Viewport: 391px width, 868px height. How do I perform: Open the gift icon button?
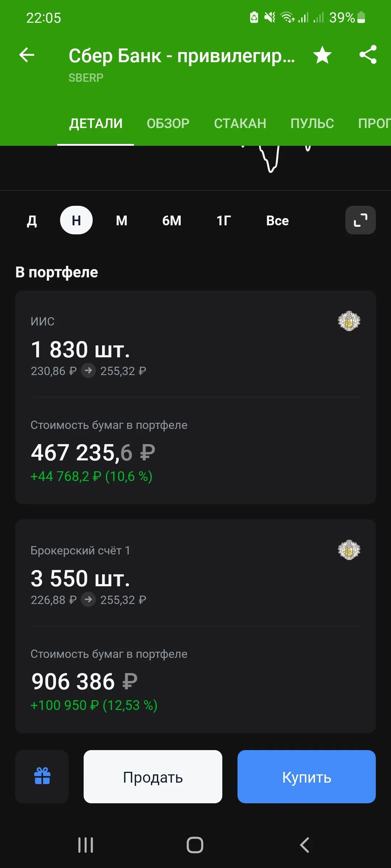pos(42,776)
